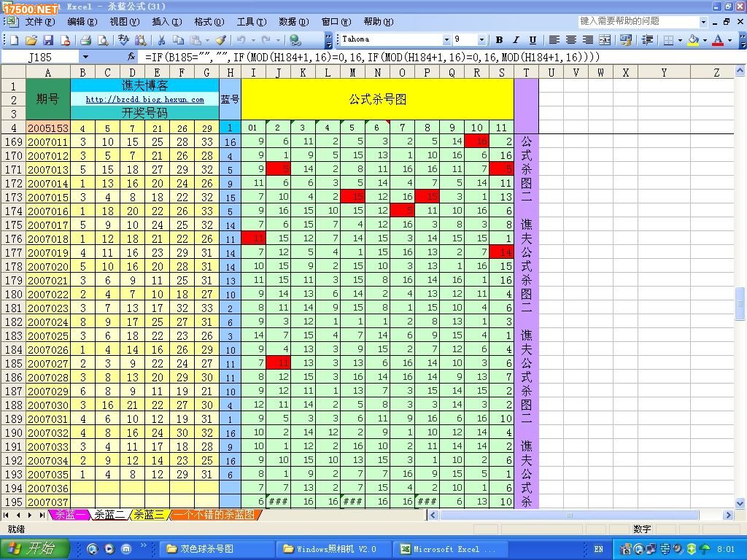Select the column J header
This screenshot has height=560, width=747.
point(278,72)
